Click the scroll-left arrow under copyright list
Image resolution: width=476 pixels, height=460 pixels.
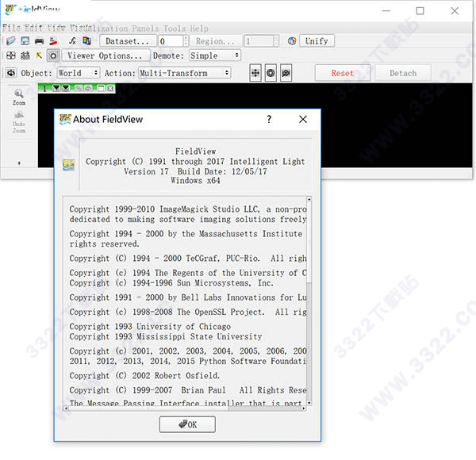(x=66, y=408)
